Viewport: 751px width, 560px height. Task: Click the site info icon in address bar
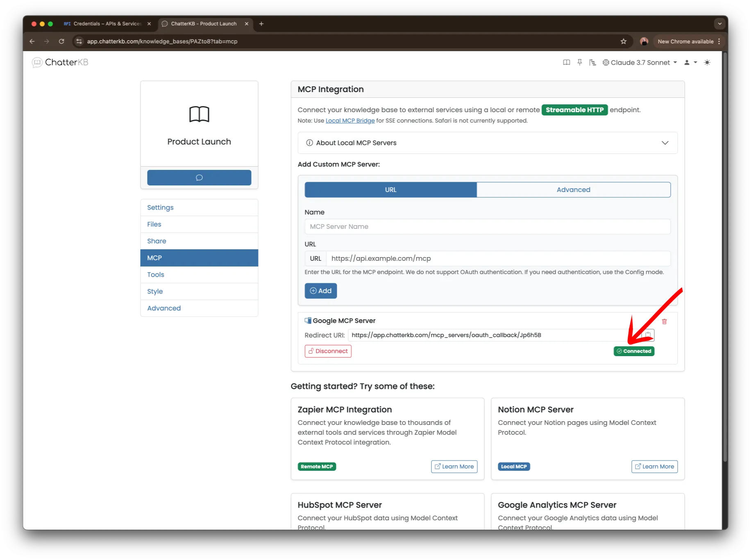tap(79, 41)
